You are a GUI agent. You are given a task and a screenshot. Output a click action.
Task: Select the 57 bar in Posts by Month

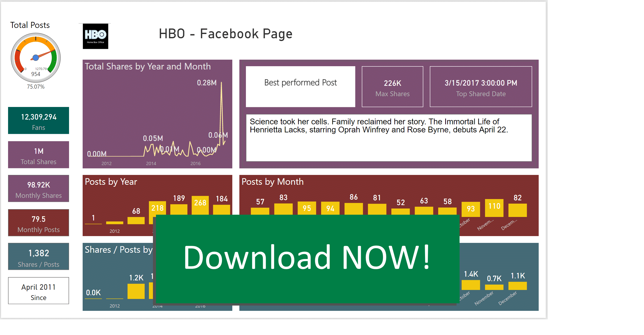[x=260, y=211]
